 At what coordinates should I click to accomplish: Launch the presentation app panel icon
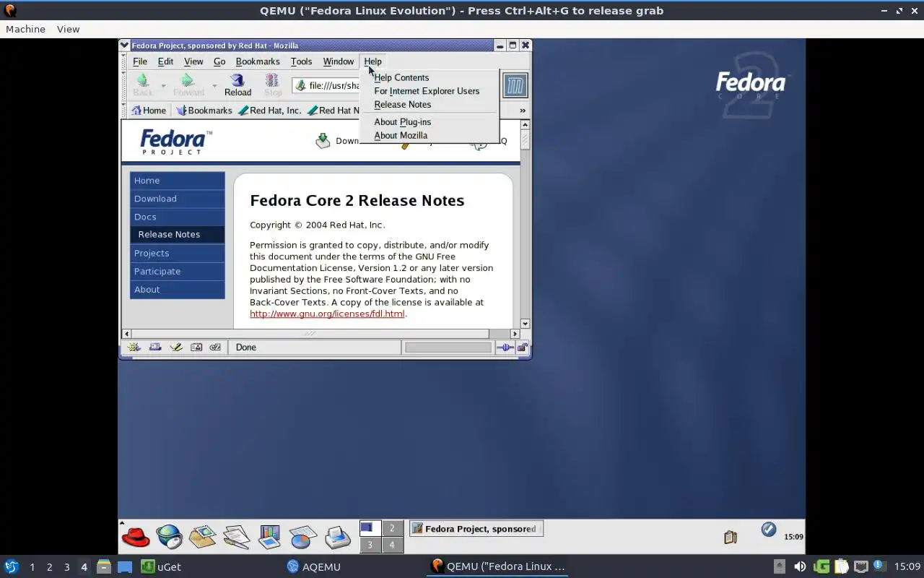click(x=269, y=537)
